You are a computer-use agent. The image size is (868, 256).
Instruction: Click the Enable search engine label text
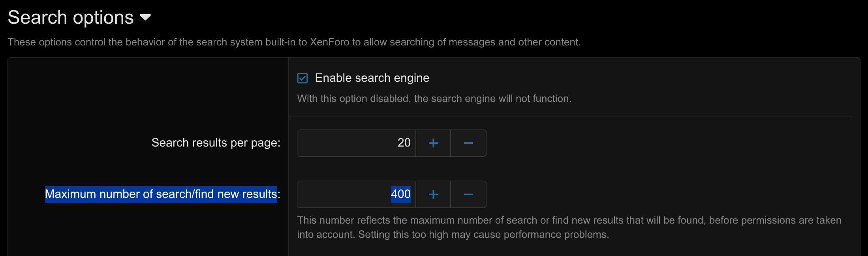(x=372, y=78)
